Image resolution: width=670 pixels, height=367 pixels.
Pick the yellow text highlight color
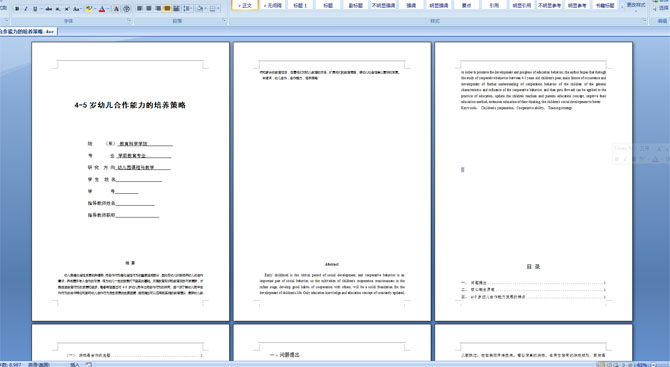[89, 9]
